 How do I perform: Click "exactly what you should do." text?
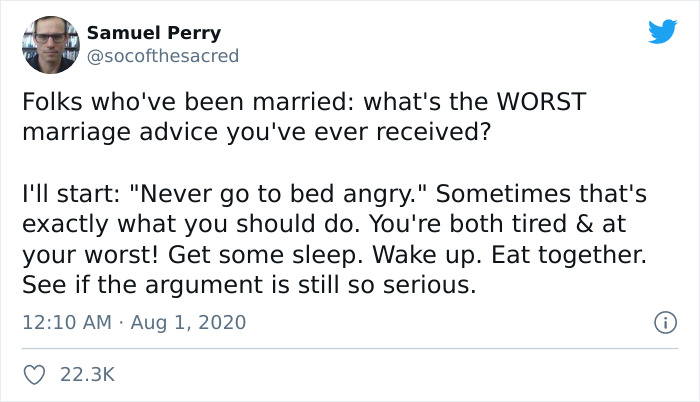click(x=191, y=224)
